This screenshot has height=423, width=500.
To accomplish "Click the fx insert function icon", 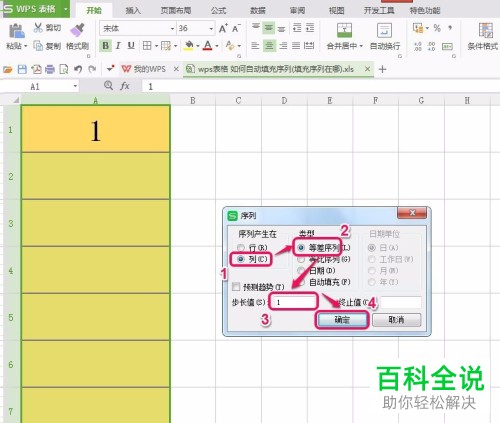I will point(125,86).
